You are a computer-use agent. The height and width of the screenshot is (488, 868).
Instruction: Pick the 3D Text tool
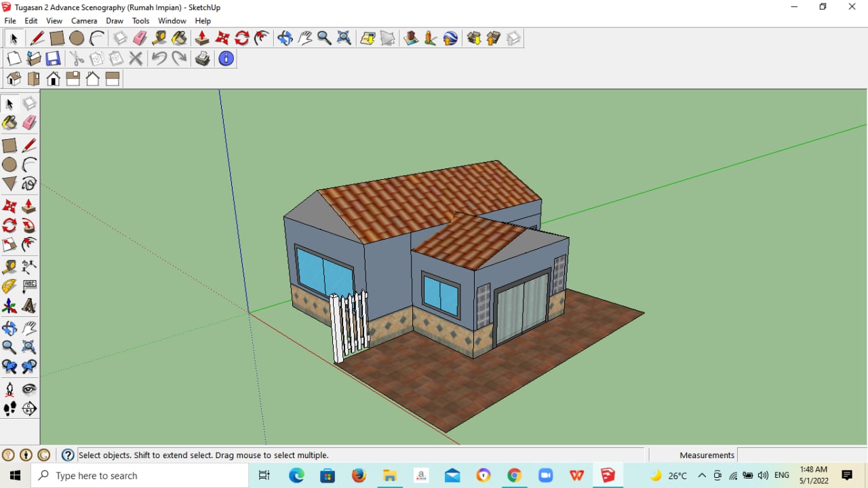29,306
